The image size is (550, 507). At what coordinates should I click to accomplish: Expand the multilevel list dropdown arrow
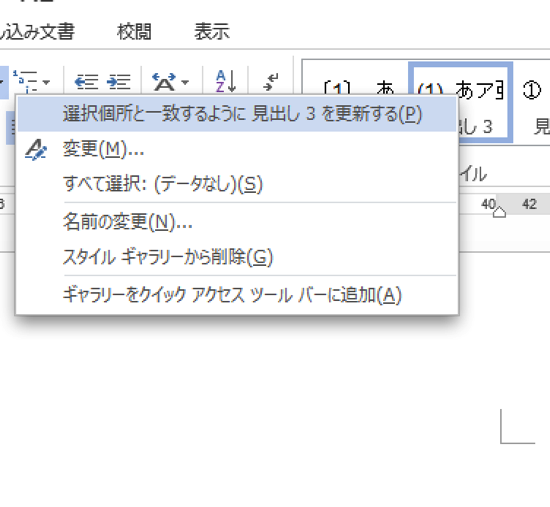(x=46, y=82)
